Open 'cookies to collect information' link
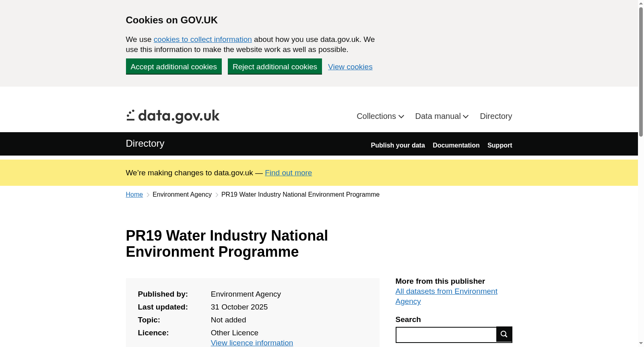Screen dimensions: 644x347 click(x=202, y=39)
